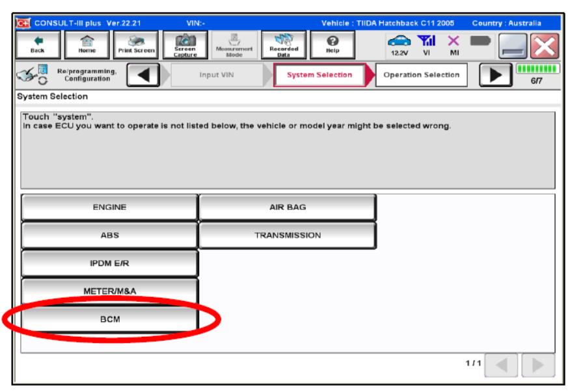Go to previous step with left arrow
Screen dimensions: 568x392
143,75
